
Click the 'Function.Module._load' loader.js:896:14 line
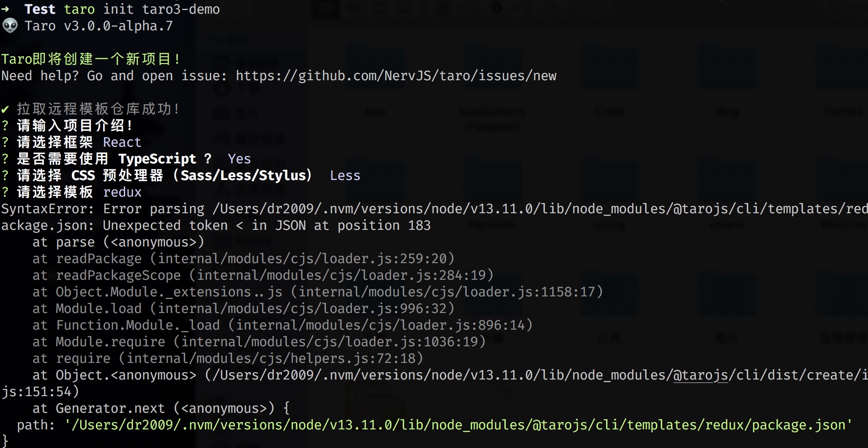point(283,325)
